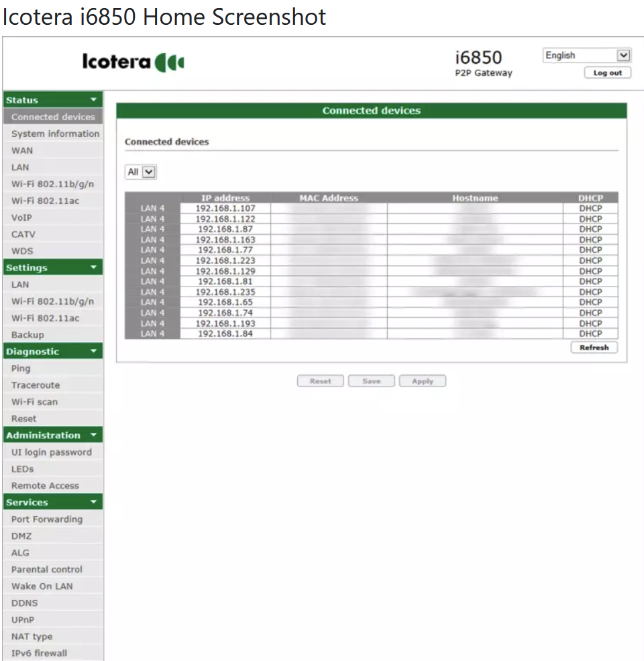Image resolution: width=644 pixels, height=661 pixels.
Task: Collapse the Status section header
Action: [x=53, y=100]
